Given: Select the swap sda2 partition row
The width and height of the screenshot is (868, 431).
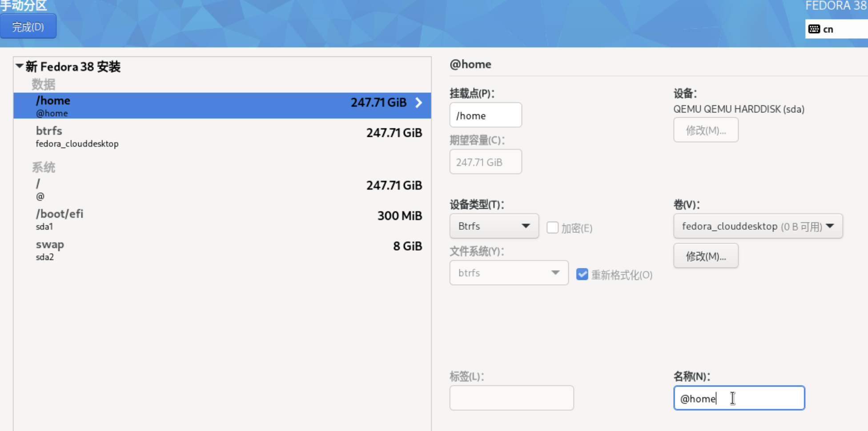Looking at the screenshot, I should (222, 250).
